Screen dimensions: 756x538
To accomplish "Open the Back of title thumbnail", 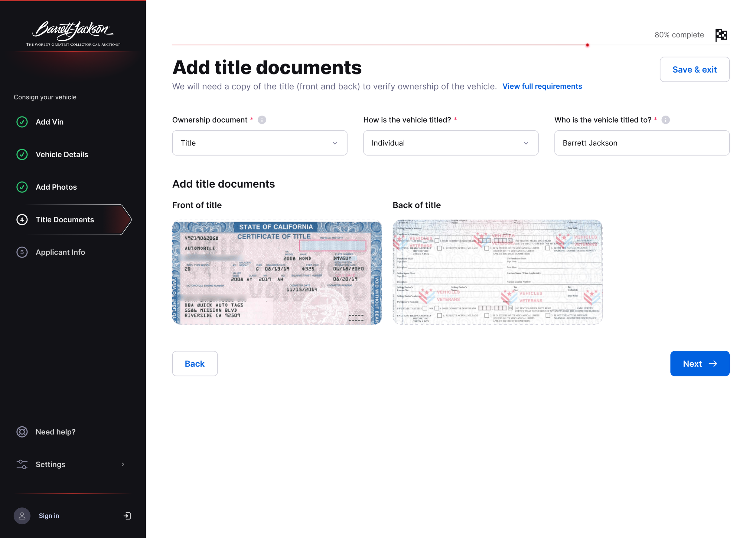I will [x=497, y=272].
